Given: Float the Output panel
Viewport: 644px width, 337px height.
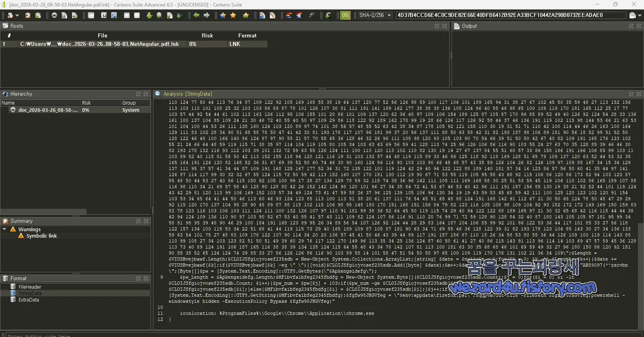Looking at the screenshot, I should coord(631,26).
